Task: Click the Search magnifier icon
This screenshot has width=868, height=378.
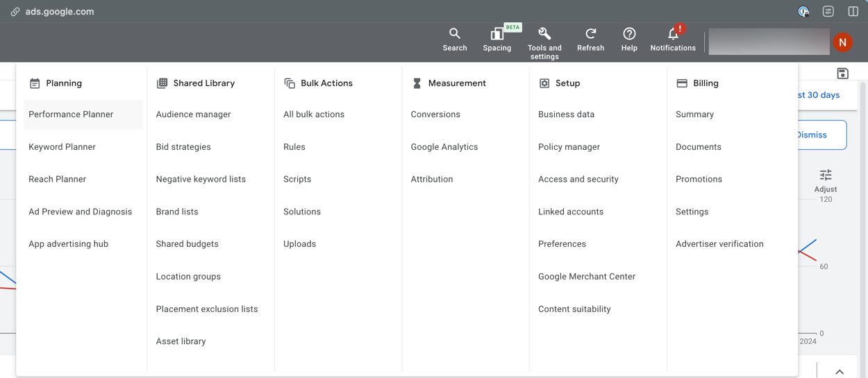Action: coord(455,34)
